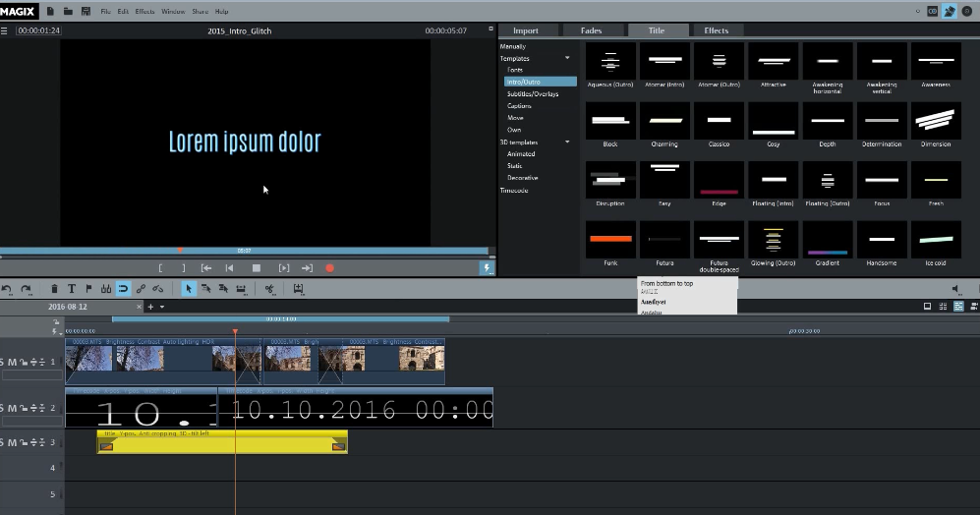The width and height of the screenshot is (980, 515).
Task: Select the mouse pointer selection tool
Action: tap(189, 289)
